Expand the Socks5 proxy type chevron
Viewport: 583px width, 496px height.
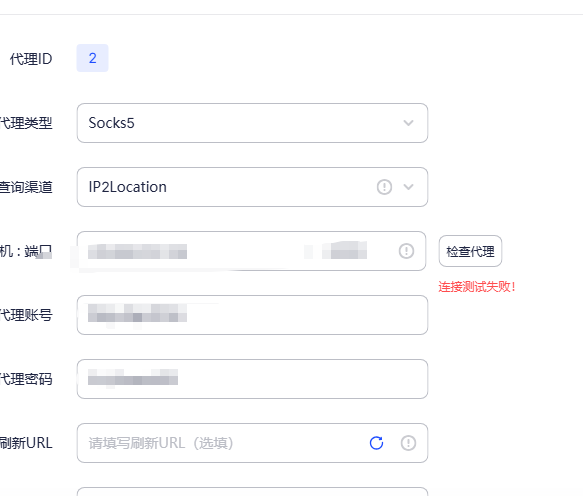tap(408, 123)
